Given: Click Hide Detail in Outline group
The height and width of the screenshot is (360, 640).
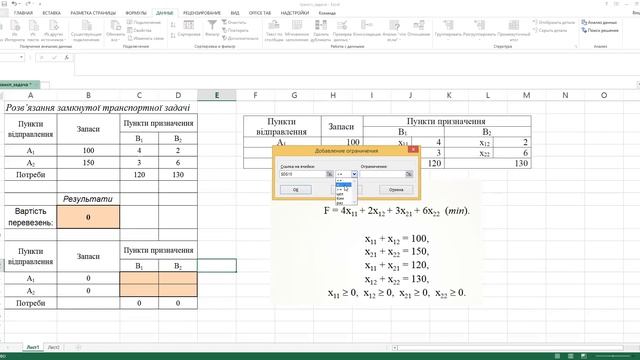Looking at the screenshot, I should (x=551, y=31).
